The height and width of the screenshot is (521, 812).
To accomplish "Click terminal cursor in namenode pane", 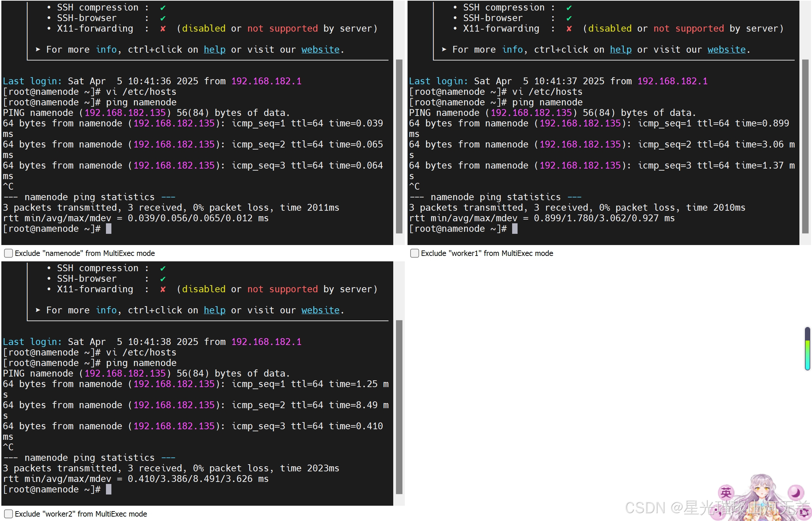I will click(x=109, y=229).
